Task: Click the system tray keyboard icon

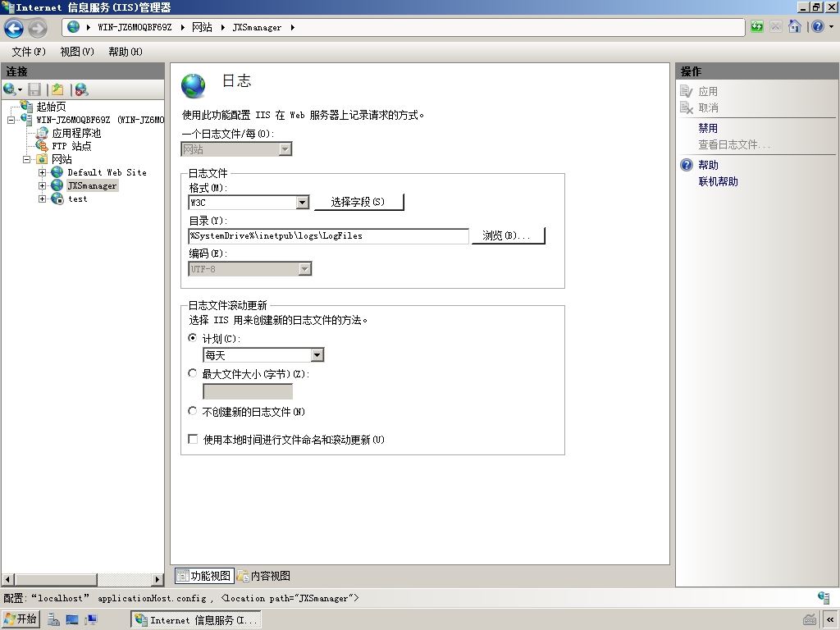Action: point(810,620)
